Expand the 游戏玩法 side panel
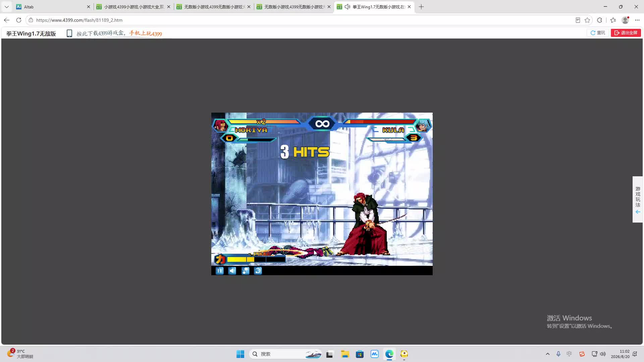The height and width of the screenshot is (362, 644). click(638, 199)
